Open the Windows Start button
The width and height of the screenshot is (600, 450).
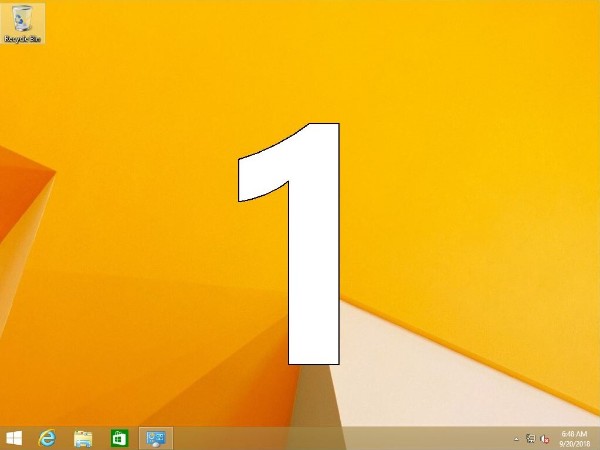pos(14,438)
